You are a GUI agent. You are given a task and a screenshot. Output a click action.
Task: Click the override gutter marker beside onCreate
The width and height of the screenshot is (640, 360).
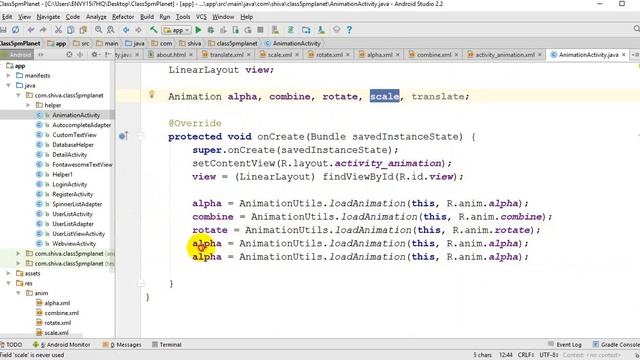(123, 136)
